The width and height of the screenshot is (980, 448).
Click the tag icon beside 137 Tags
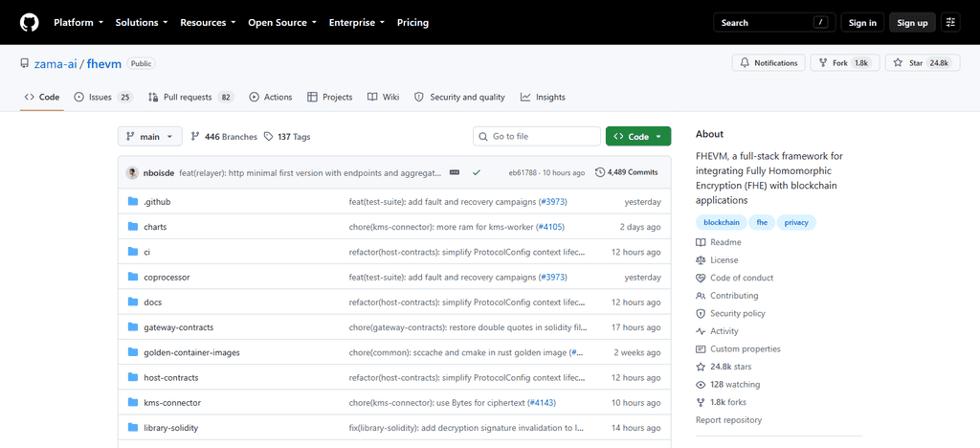tap(268, 136)
